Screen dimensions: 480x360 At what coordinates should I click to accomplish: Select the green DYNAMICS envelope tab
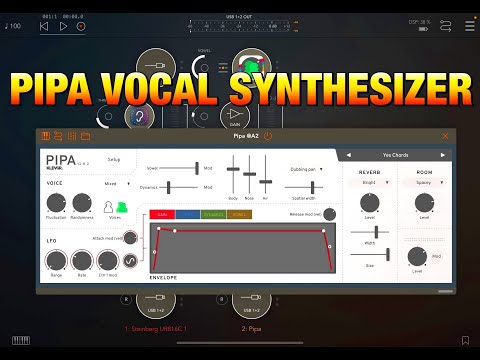point(213,214)
